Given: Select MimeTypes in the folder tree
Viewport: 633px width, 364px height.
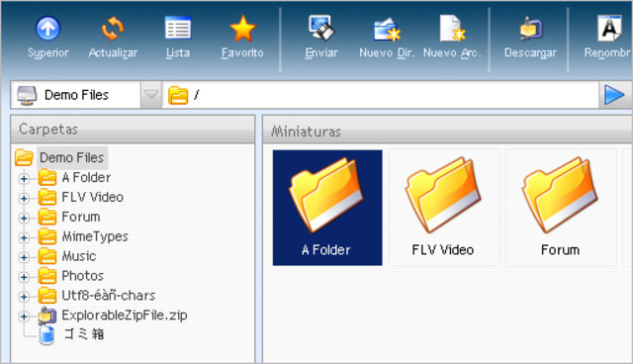Looking at the screenshot, I should [x=95, y=236].
